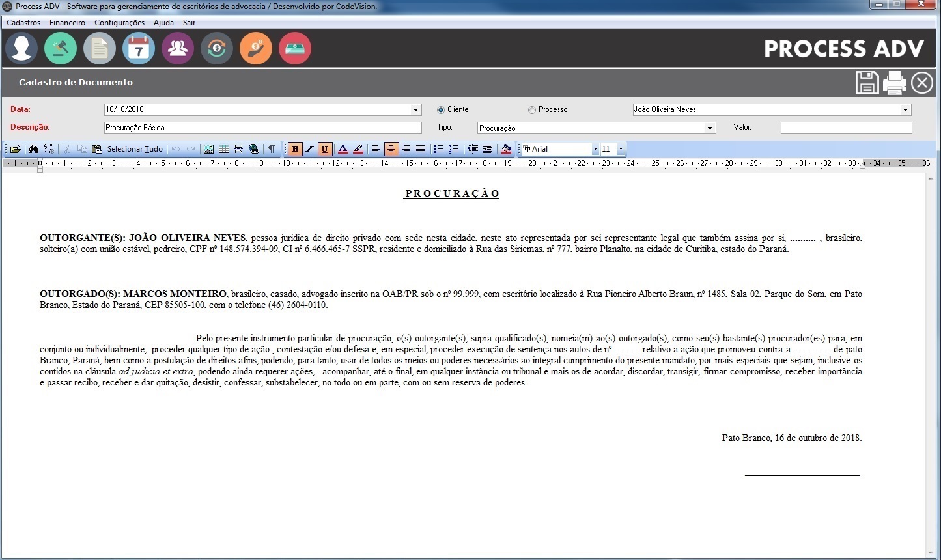Save the document with the floppy disk icon
Screen dimensions: 941x560
[x=867, y=83]
